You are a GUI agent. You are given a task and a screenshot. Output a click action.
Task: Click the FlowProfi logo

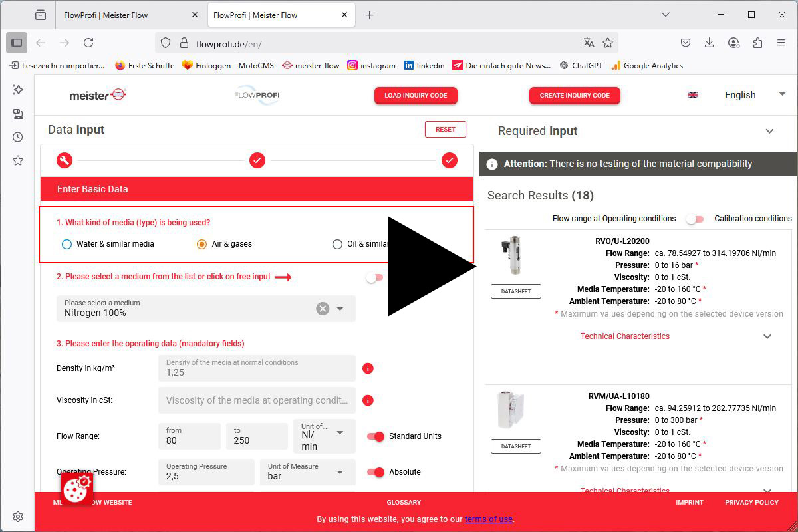257,95
